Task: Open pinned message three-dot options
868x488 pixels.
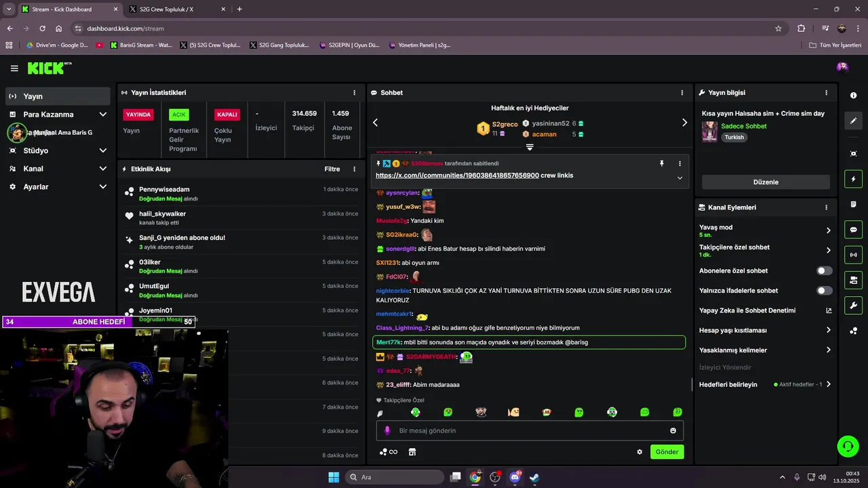Action: (679, 163)
